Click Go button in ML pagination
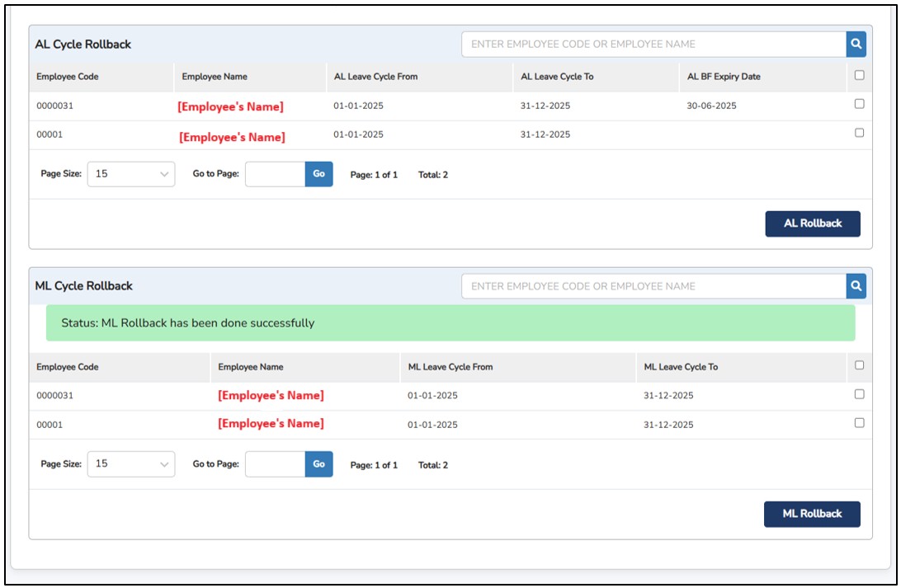This screenshot has width=901, height=588. [x=318, y=463]
